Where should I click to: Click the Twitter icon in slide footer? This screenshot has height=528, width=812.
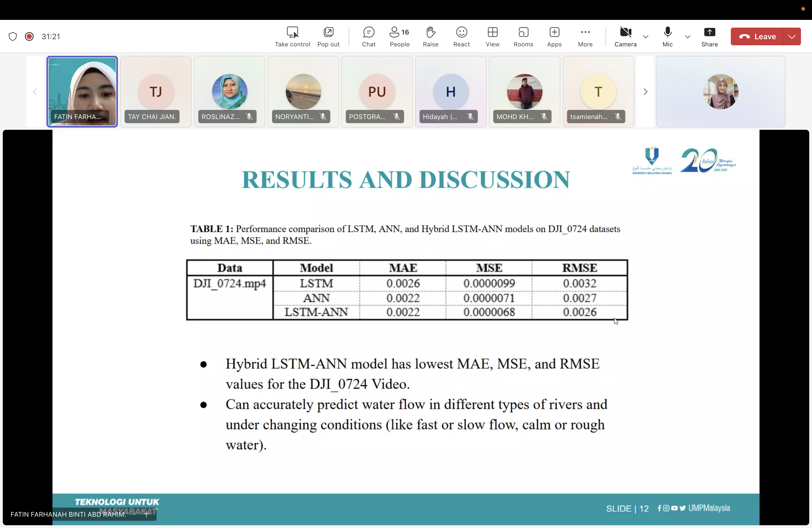(682, 508)
